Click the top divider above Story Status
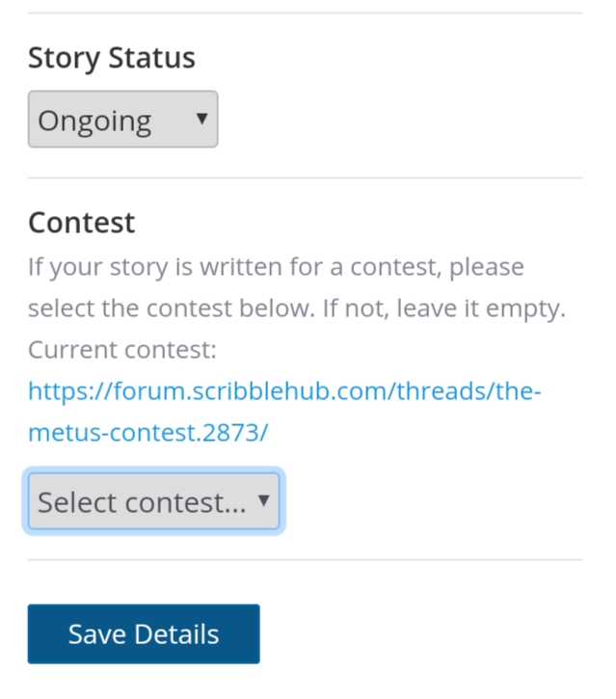The image size is (616, 699). pos(305,13)
